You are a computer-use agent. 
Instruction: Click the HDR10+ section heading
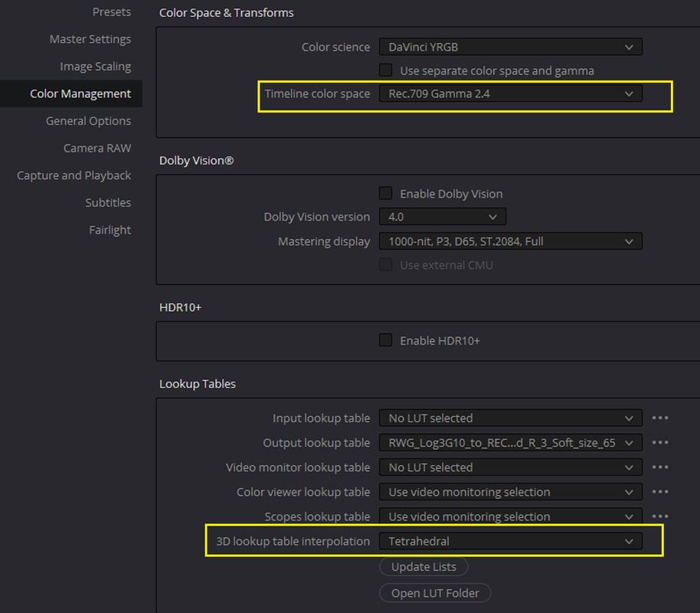click(x=180, y=307)
